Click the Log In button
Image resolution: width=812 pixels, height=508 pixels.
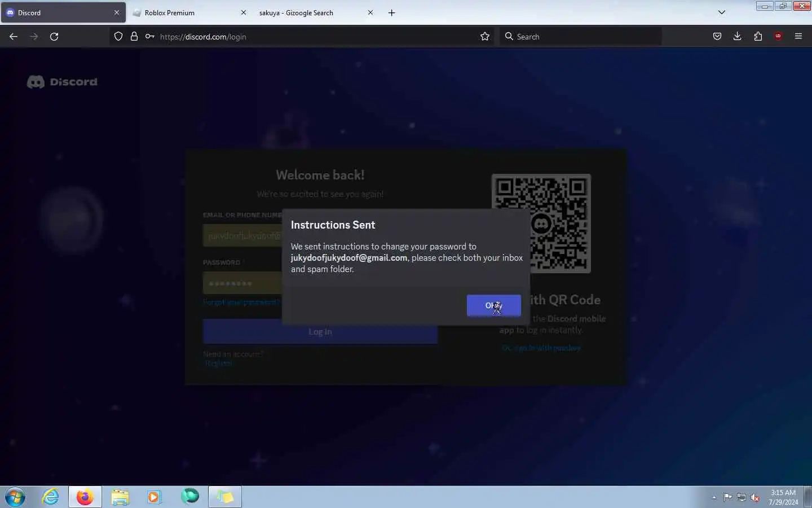coord(320,332)
